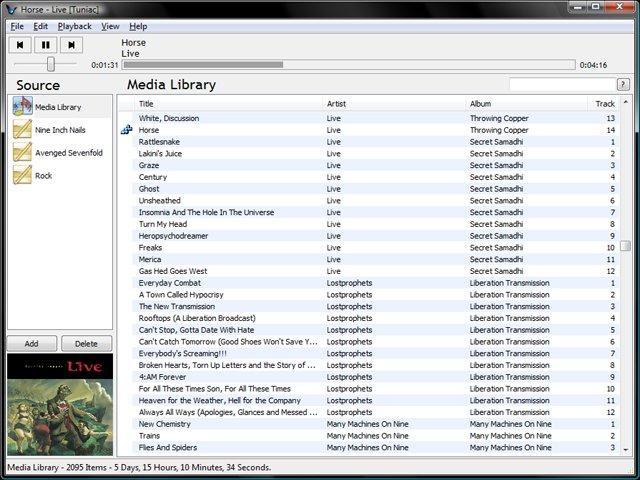The image size is (640, 480).
Task: Open the Help menu
Action: 138,27
